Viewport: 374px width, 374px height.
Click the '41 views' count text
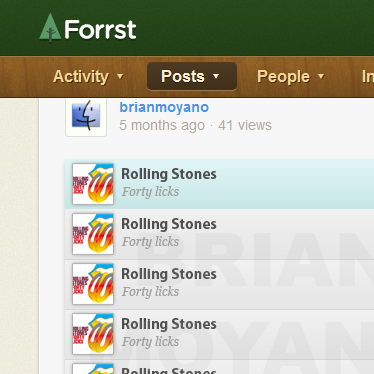pyautogui.click(x=245, y=126)
